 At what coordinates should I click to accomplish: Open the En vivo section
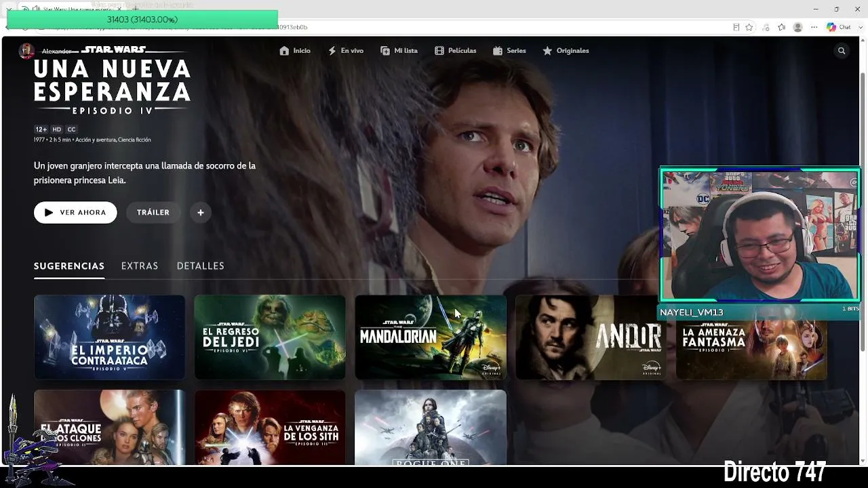point(346,51)
